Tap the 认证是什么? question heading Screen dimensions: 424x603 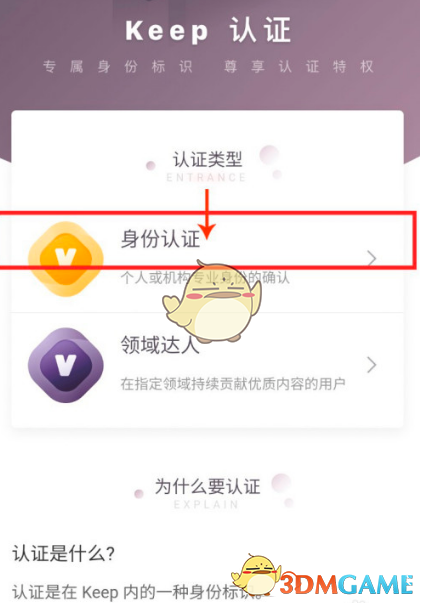[63, 553]
